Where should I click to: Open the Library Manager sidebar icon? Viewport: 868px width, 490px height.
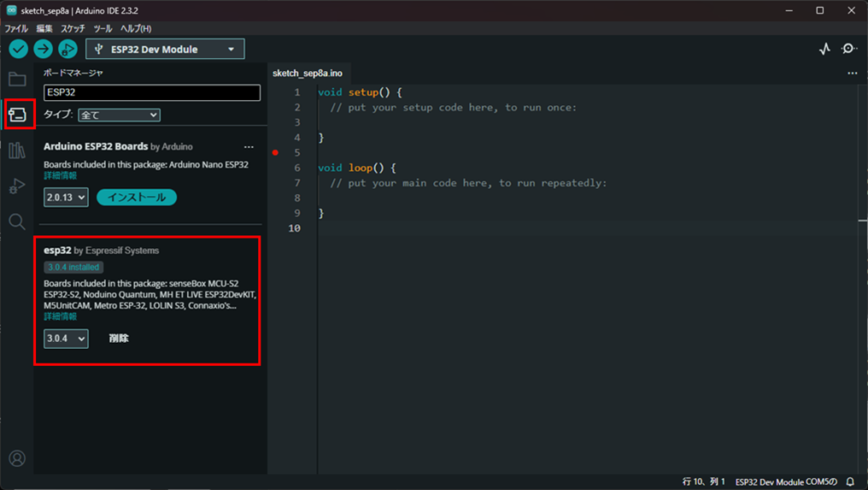[x=17, y=151]
